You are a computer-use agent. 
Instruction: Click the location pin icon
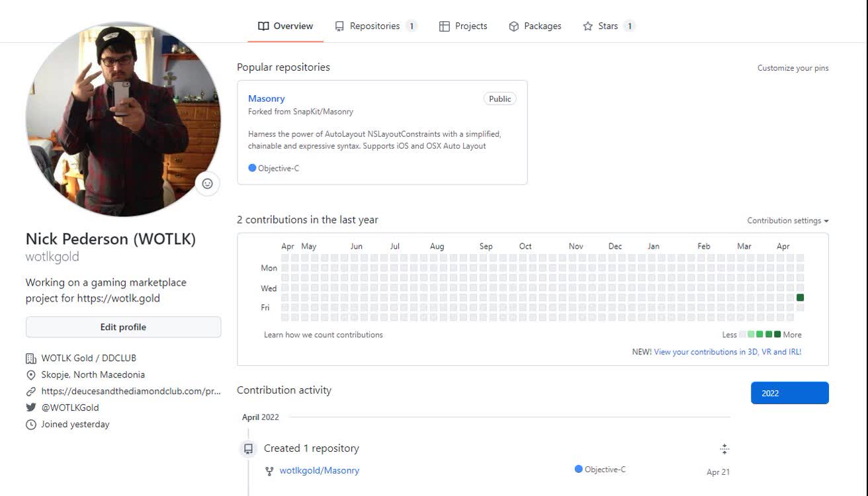pos(31,375)
